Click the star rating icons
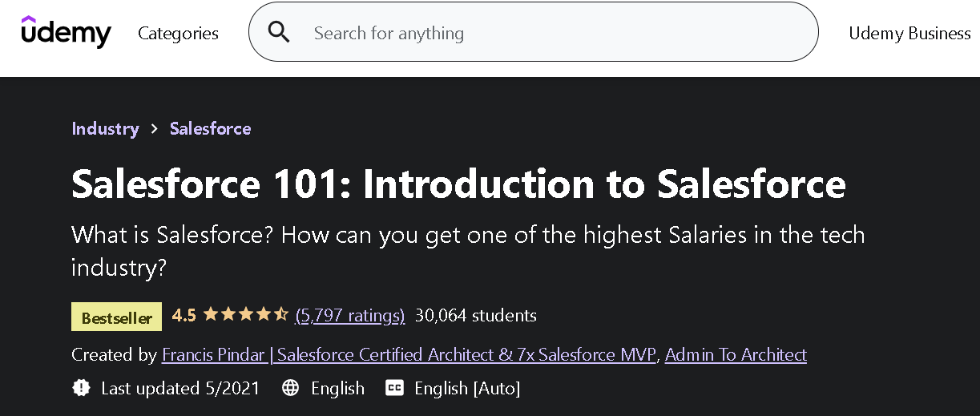 click(245, 315)
